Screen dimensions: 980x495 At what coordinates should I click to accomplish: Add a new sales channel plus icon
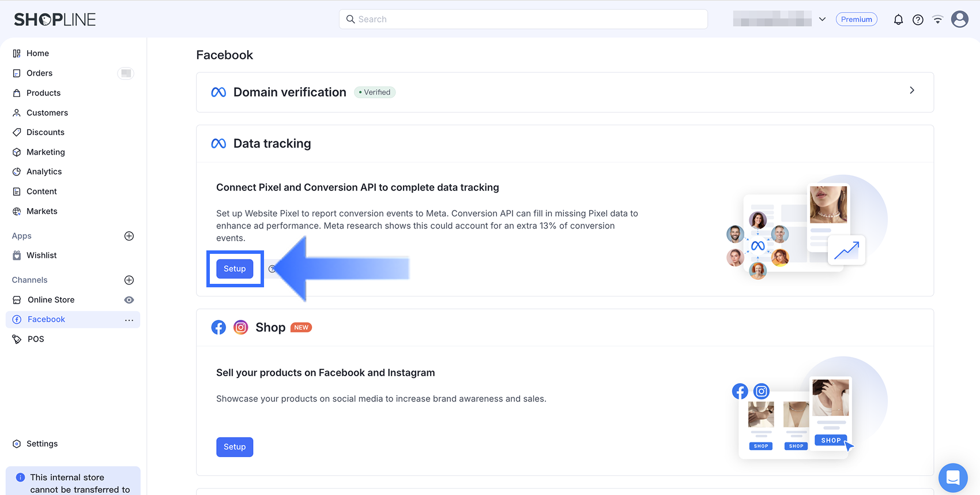point(129,280)
